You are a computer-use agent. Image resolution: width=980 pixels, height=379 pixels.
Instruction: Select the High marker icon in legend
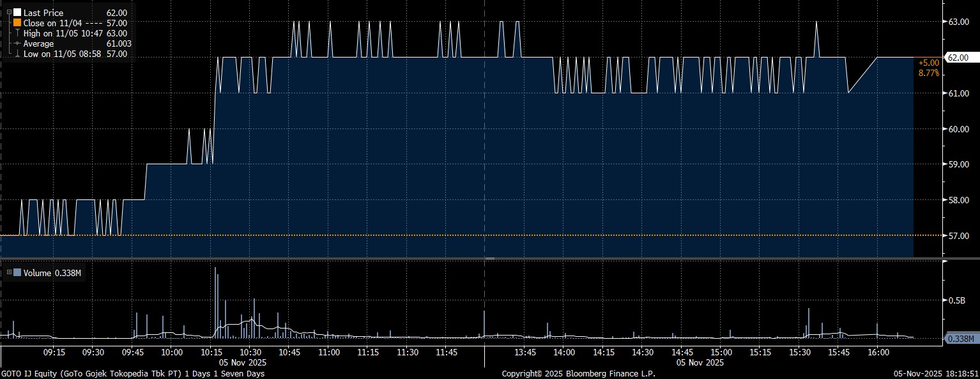(x=17, y=33)
